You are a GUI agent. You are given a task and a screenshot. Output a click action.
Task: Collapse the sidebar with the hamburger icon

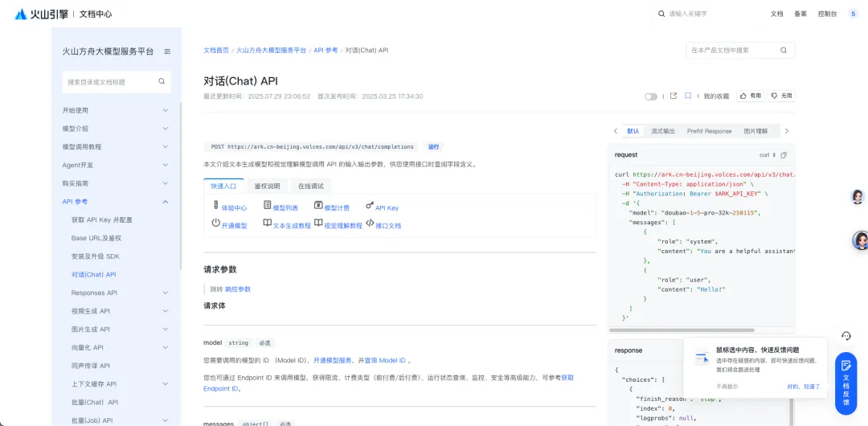[x=167, y=51]
